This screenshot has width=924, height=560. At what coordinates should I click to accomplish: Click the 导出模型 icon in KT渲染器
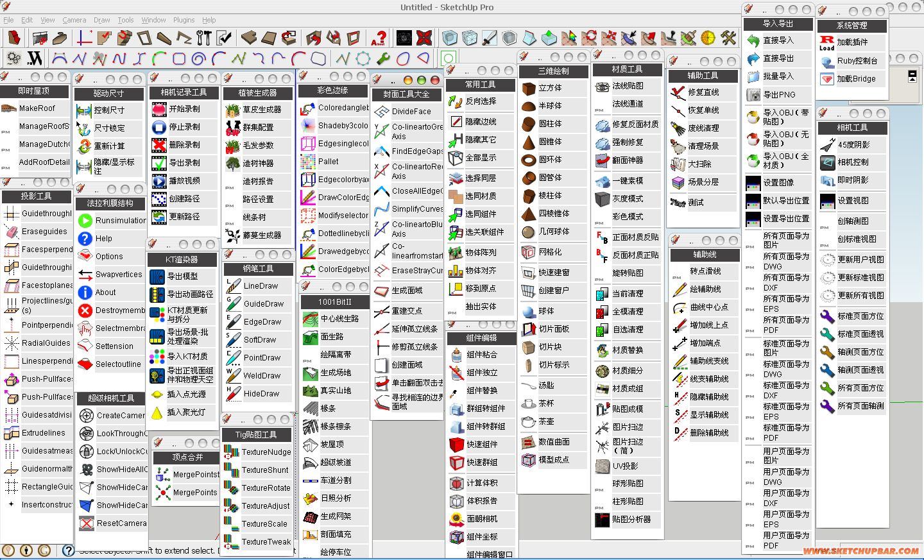(157, 276)
